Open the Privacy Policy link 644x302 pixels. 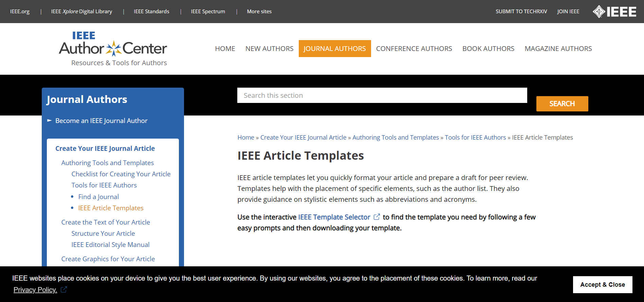tap(35, 290)
